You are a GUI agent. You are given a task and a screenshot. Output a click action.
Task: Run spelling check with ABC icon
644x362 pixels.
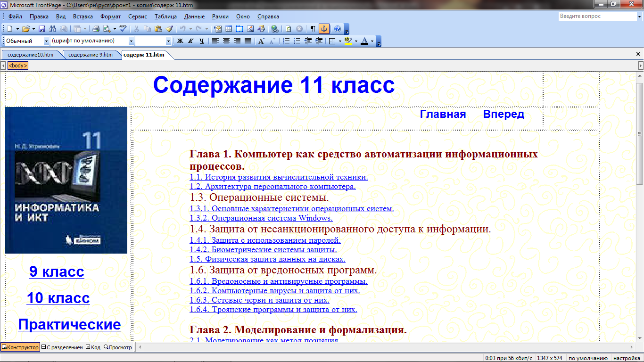tap(123, 29)
